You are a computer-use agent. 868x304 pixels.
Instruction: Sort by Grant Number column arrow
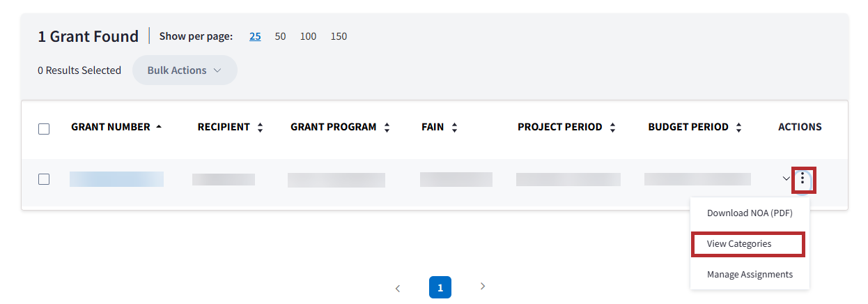[159, 127]
